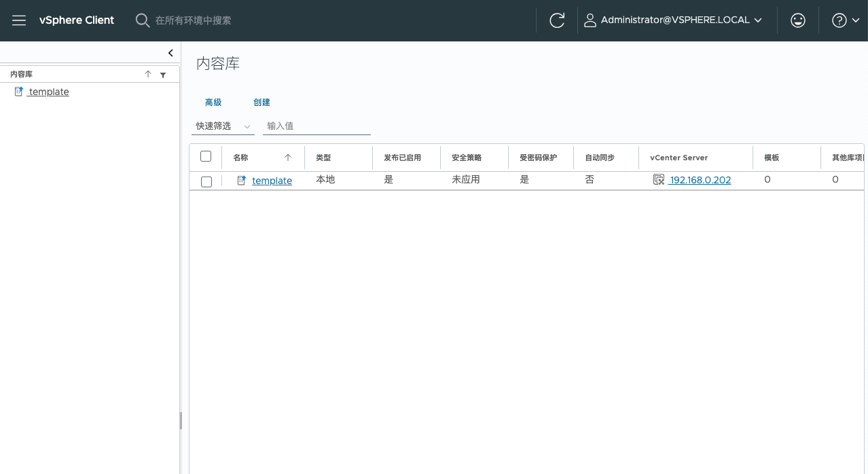The height and width of the screenshot is (474, 868).
Task: Refresh the vSphere Client view
Action: click(x=557, y=20)
